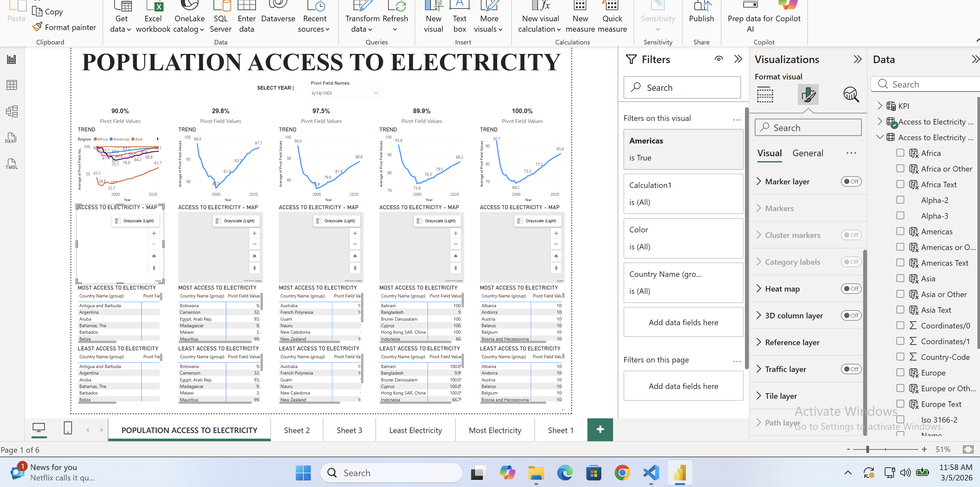Open the Analytics magnifier icon
Viewport: 980px width, 487px height.
click(851, 94)
